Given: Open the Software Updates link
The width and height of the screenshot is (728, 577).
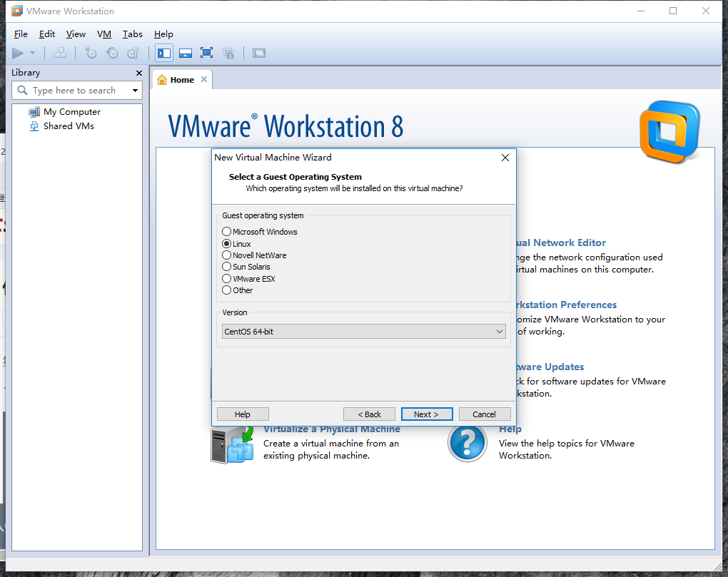Looking at the screenshot, I should (550, 367).
